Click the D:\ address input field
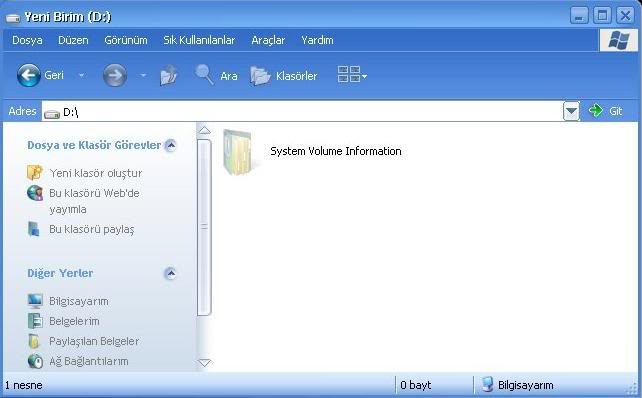The image size is (642, 398). pos(303,111)
